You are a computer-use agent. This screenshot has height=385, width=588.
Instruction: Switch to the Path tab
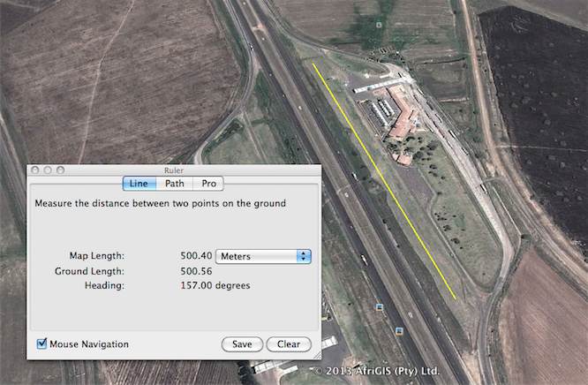[x=175, y=184]
